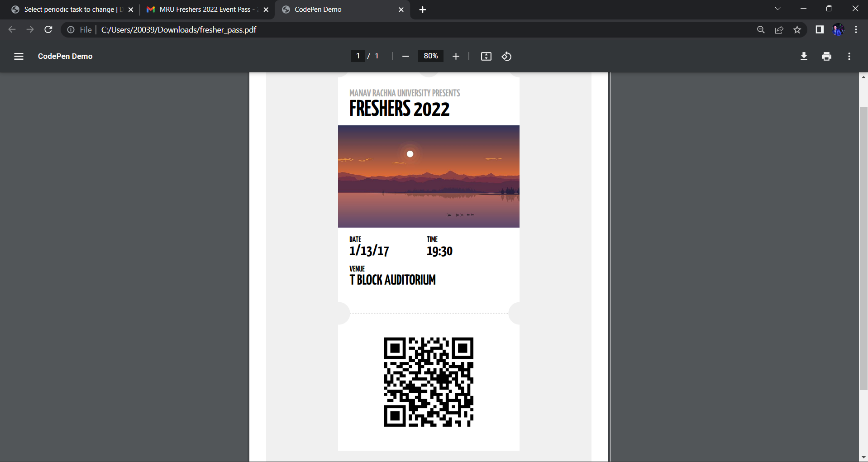Click the vertical scrollbar thumb
Image resolution: width=868 pixels, height=462 pixels.
tap(863, 248)
